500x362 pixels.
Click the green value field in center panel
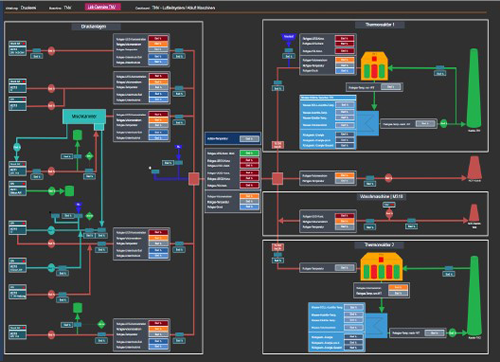click(x=249, y=153)
